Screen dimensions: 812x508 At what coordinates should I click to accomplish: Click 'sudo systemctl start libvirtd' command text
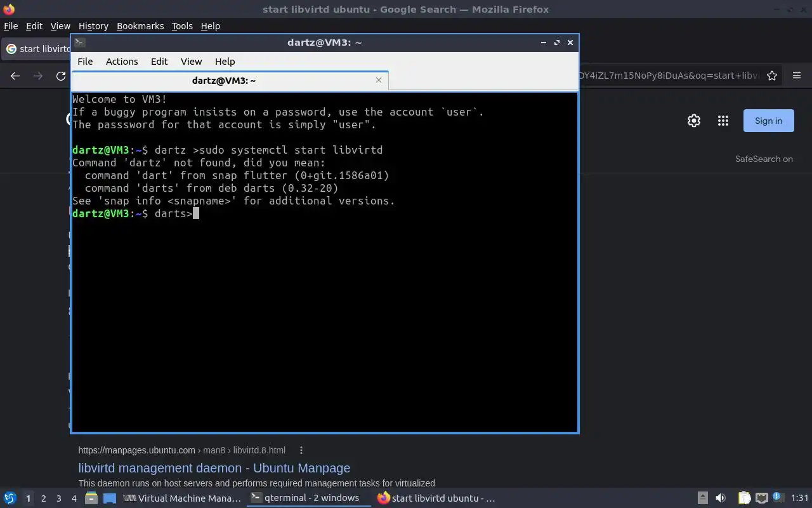point(291,150)
